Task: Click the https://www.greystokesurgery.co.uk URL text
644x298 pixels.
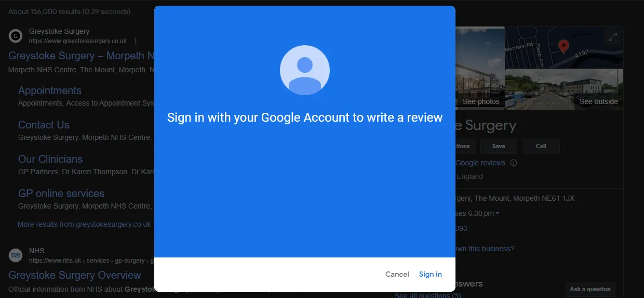Action: coord(78,41)
